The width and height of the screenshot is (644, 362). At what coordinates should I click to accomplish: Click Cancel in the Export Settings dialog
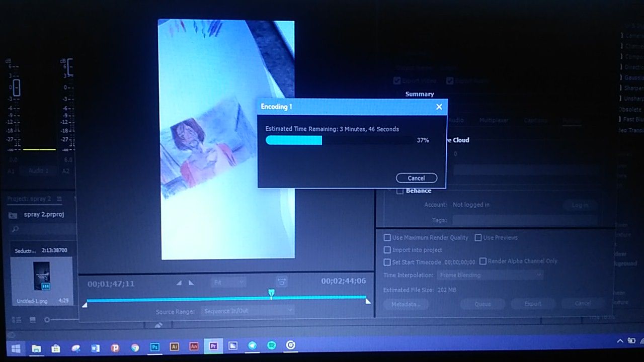click(x=583, y=303)
